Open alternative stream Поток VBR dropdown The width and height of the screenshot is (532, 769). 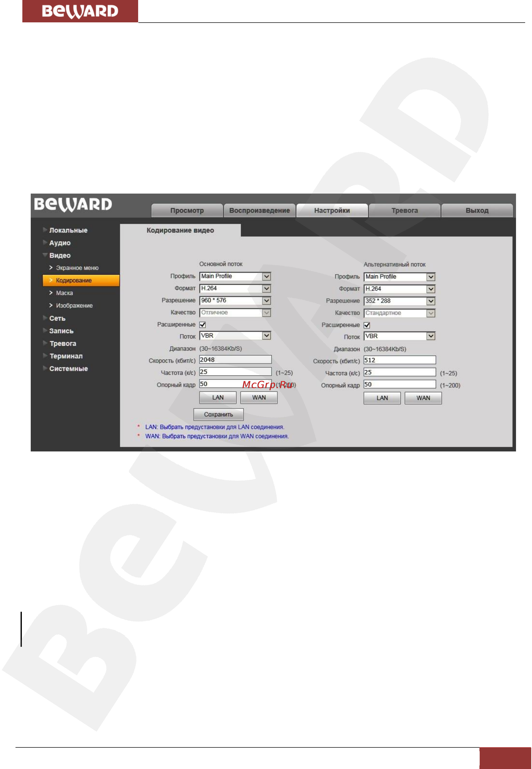coord(399,336)
